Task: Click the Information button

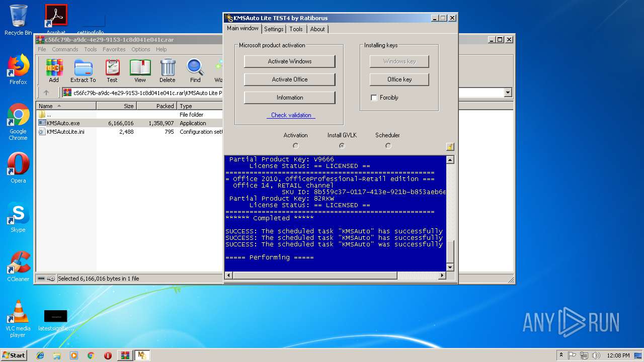Action: [290, 98]
